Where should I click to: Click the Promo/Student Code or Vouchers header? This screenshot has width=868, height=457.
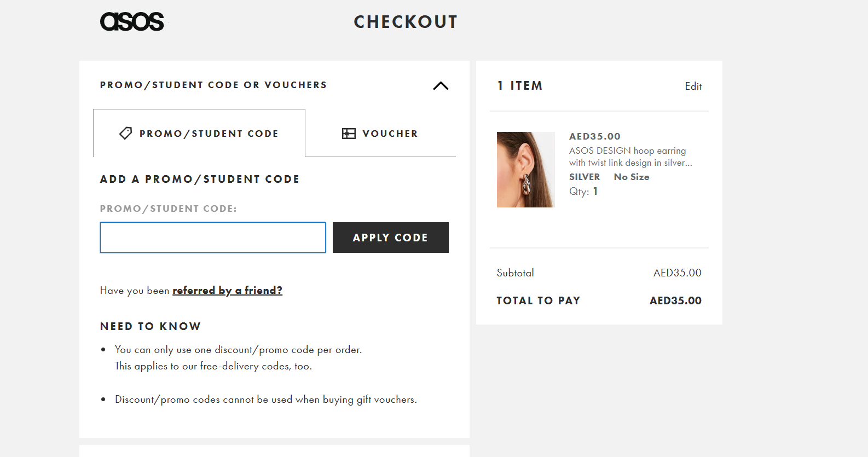click(x=213, y=85)
